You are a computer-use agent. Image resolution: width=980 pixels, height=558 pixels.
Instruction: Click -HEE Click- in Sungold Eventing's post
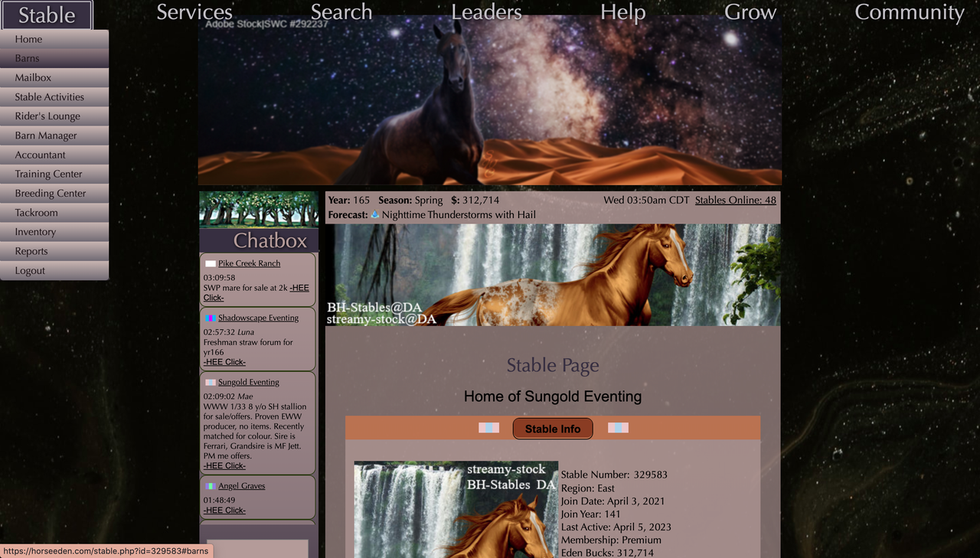click(x=224, y=465)
